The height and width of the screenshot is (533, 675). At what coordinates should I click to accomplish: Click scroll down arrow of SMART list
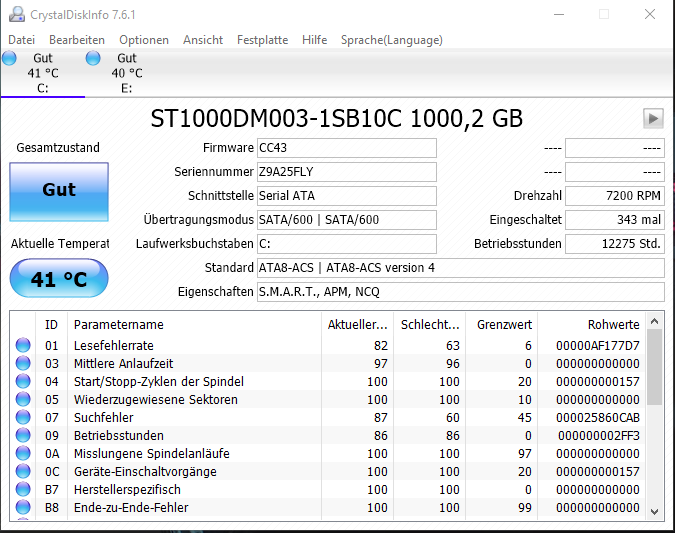tap(655, 512)
